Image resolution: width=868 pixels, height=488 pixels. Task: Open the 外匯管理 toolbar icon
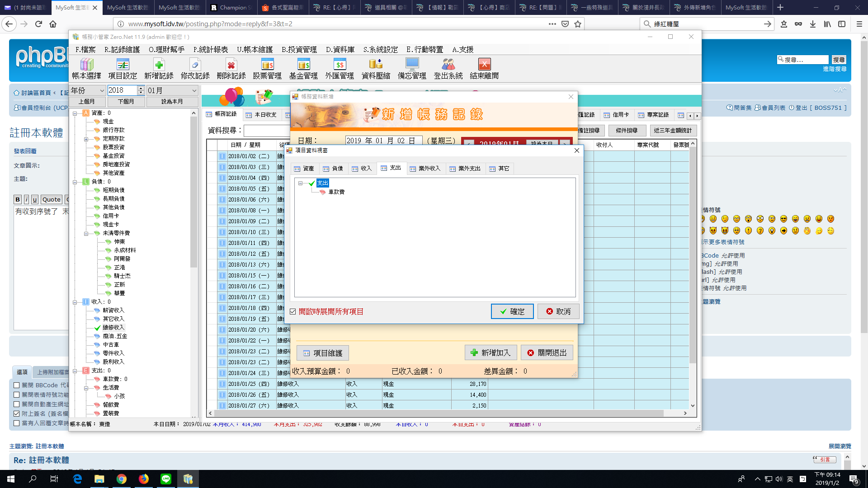pyautogui.click(x=340, y=69)
